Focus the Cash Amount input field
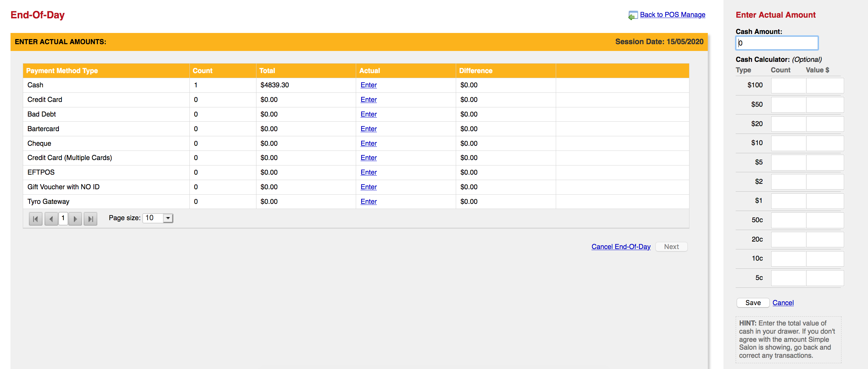The width and height of the screenshot is (868, 369). click(x=777, y=43)
